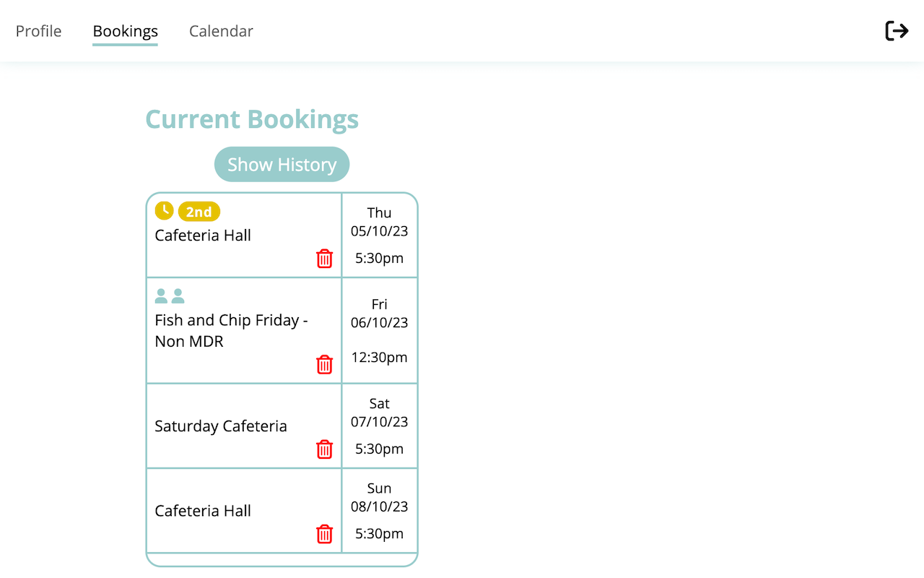
Task: Click the Fri 06/10/23 12:30pm cell
Action: (x=380, y=331)
